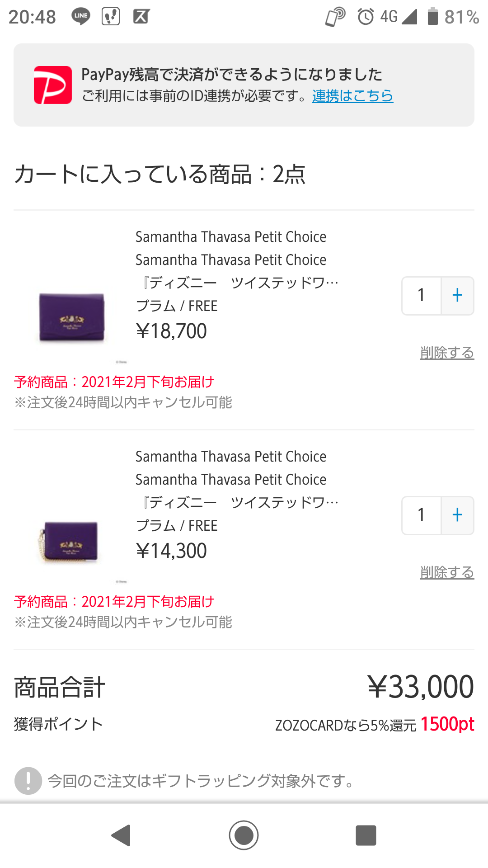This screenshot has width=488, height=868.
Task: Tap the battery icon in status bar
Action: tap(433, 16)
